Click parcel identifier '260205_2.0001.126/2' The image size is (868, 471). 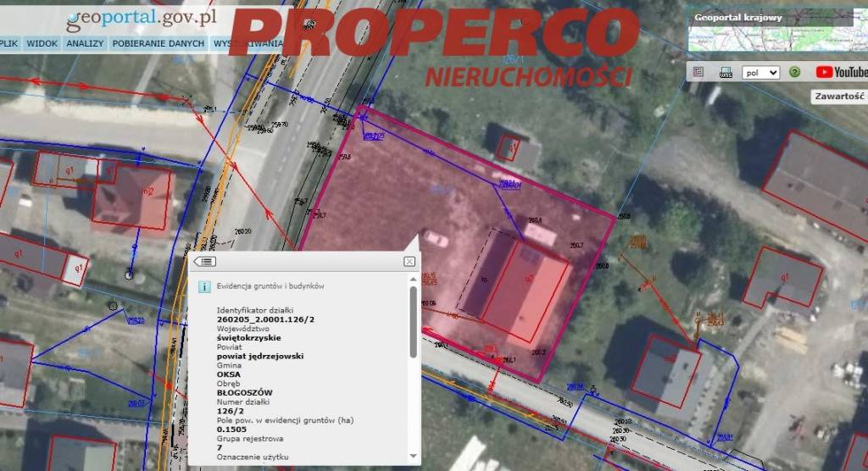pyautogui.click(x=265, y=319)
